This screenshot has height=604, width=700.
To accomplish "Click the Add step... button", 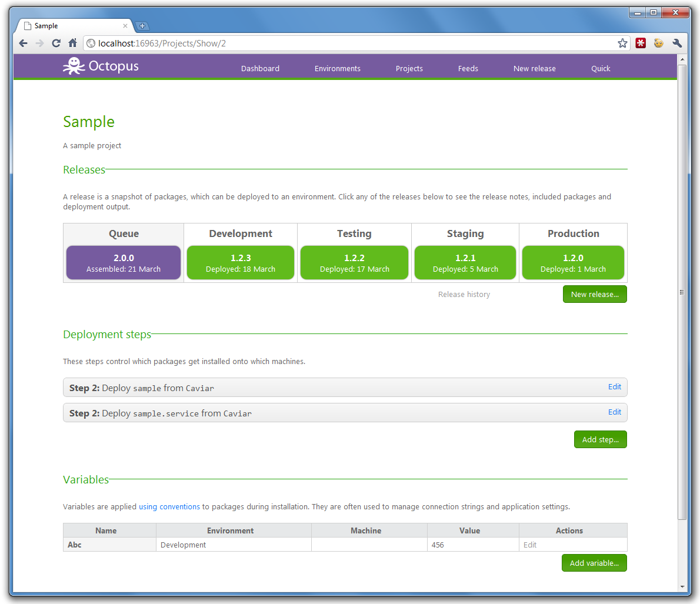I will (x=601, y=439).
